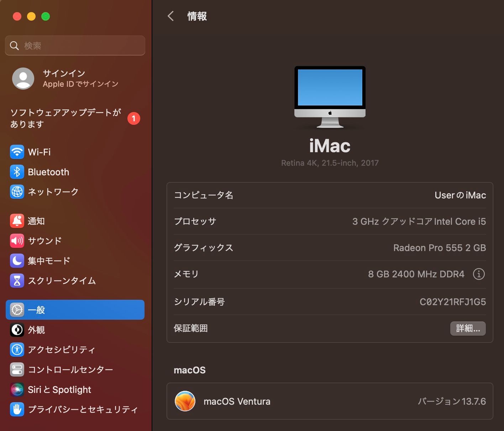
Task: Click the memory info (i) icon
Action: click(479, 274)
